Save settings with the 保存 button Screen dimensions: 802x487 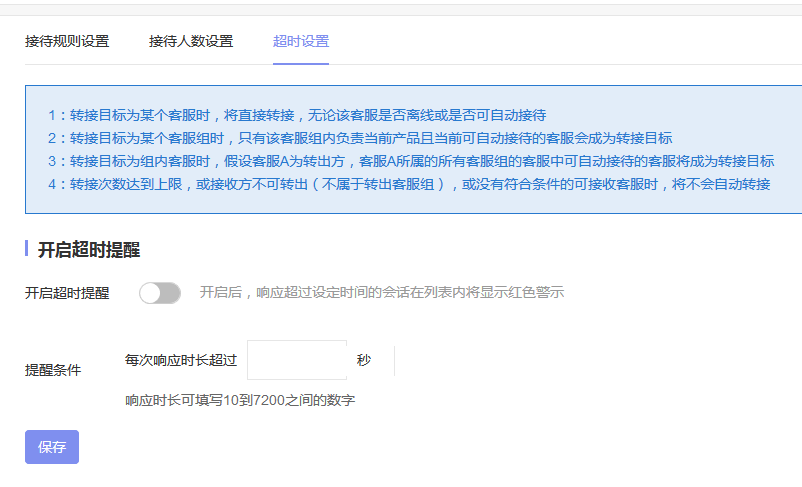click(52, 447)
